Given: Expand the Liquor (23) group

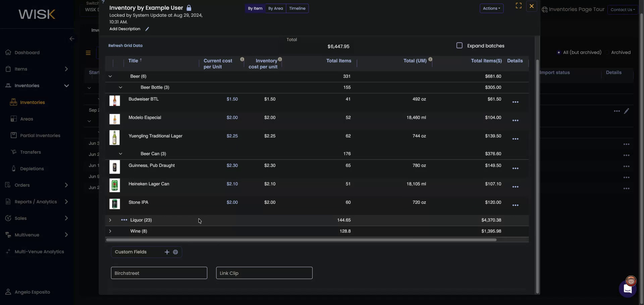Looking at the screenshot, I should click(x=110, y=220).
